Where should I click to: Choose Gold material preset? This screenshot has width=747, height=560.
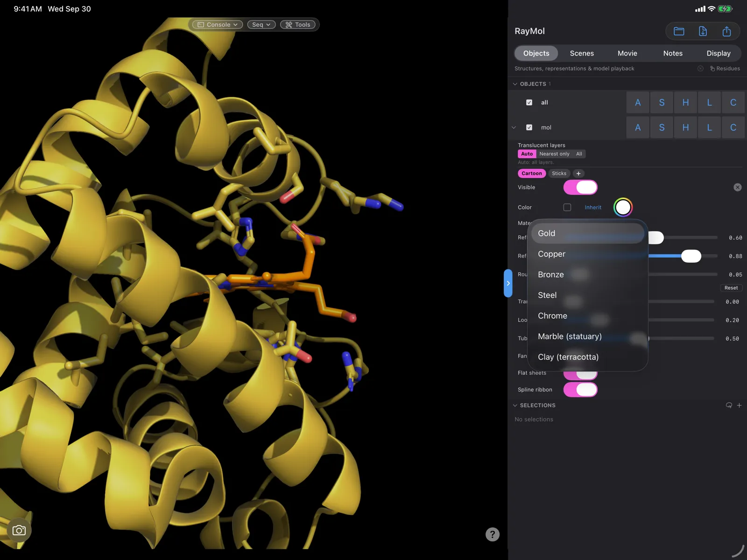click(x=588, y=233)
